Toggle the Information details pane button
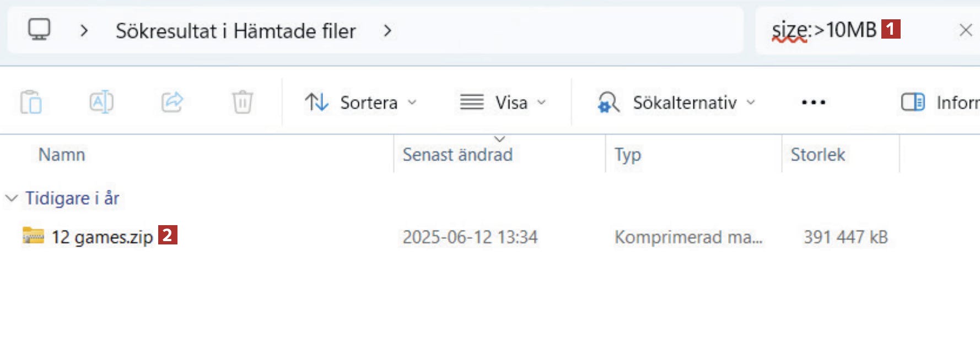The image size is (980, 341). click(x=940, y=103)
